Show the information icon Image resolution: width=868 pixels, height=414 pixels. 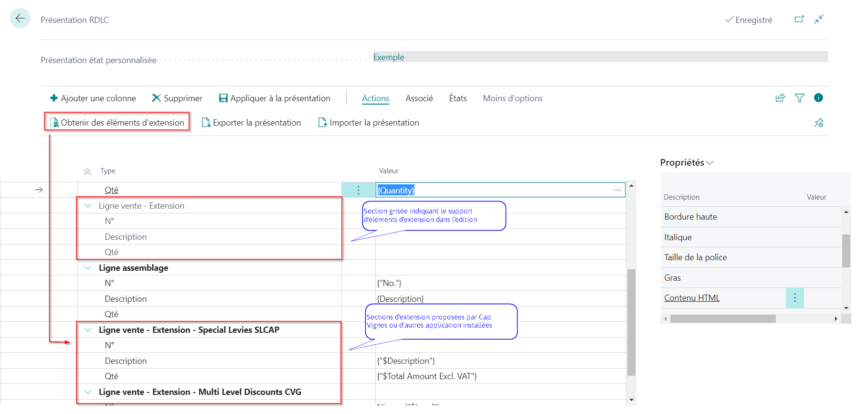[818, 98]
